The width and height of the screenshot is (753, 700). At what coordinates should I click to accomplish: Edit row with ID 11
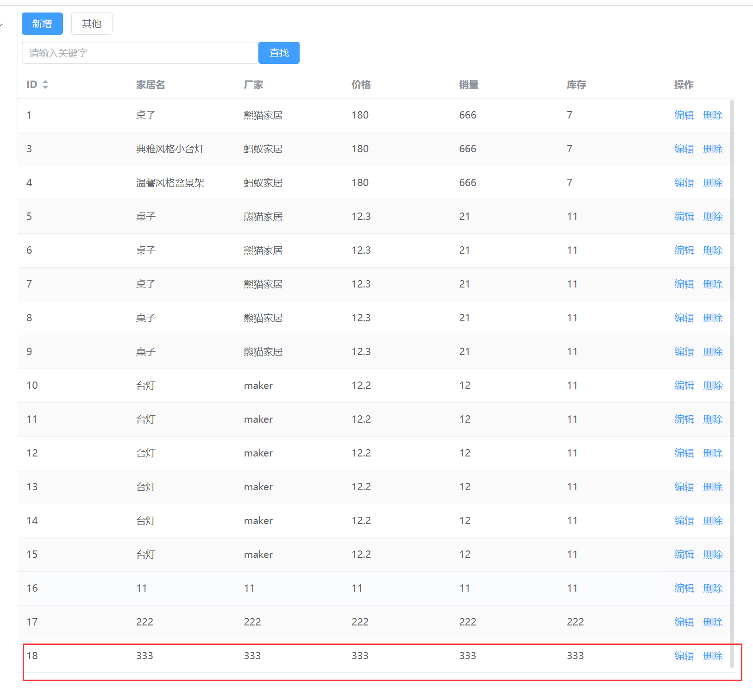pos(684,419)
